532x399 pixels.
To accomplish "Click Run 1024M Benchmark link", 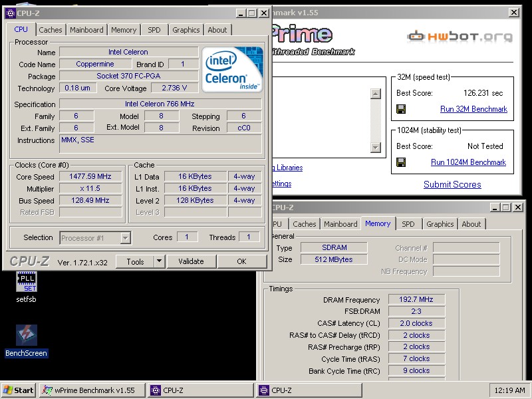I will click(x=468, y=162).
